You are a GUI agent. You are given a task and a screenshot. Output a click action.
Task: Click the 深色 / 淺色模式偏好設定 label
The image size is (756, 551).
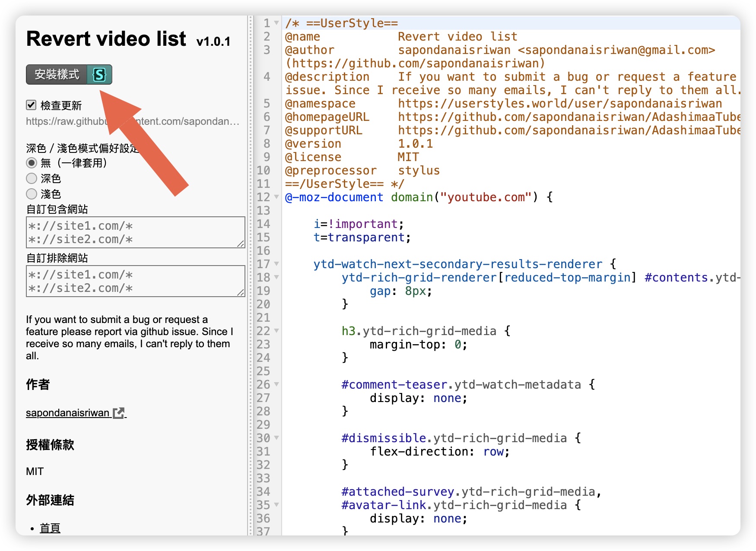pos(82,149)
